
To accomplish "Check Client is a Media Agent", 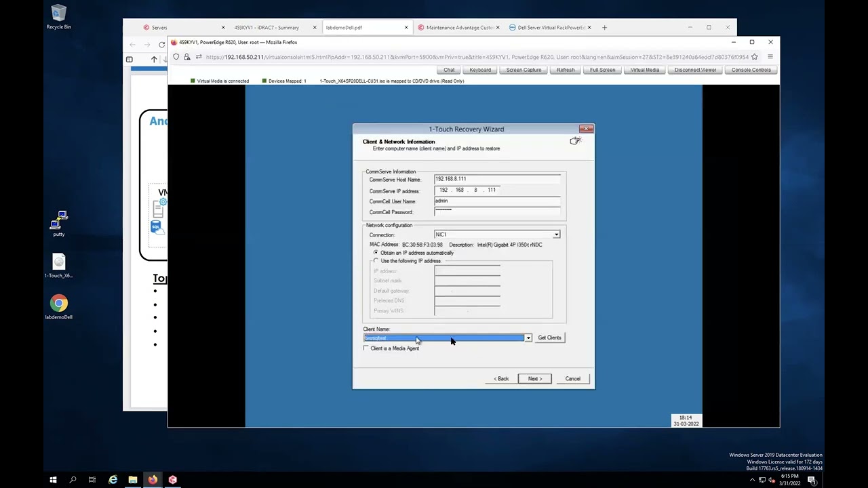I will 366,348.
